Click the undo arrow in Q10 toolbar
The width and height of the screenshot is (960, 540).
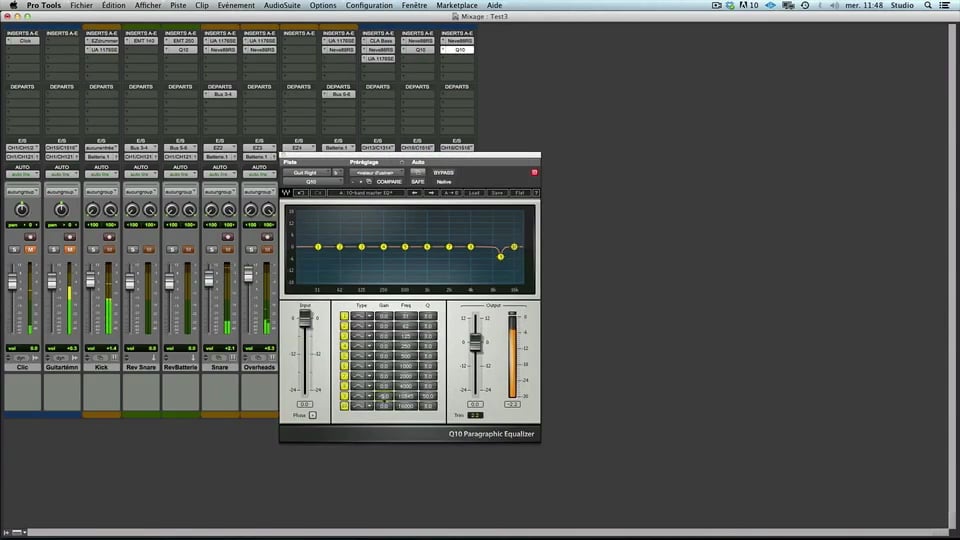tap(301, 193)
